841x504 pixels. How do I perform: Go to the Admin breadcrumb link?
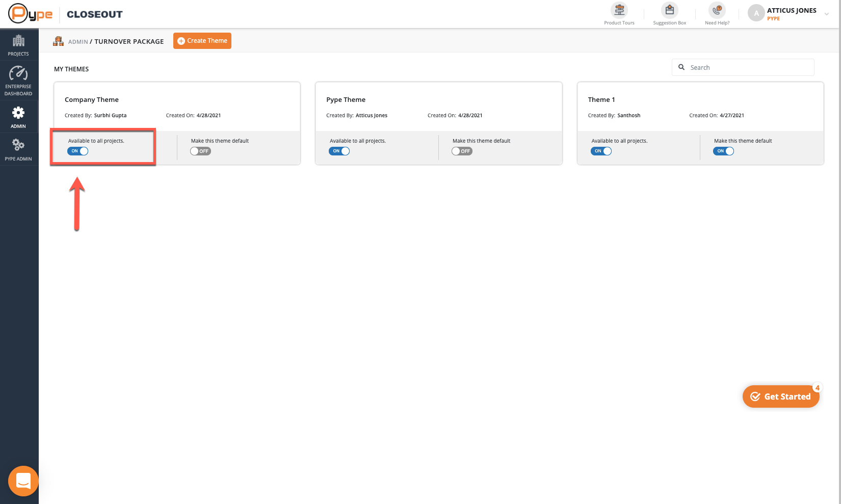pyautogui.click(x=78, y=42)
